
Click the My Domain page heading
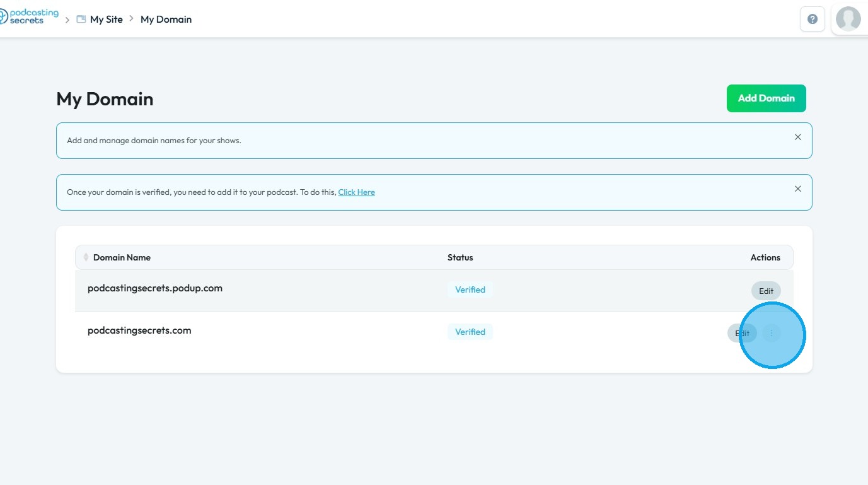105,99
